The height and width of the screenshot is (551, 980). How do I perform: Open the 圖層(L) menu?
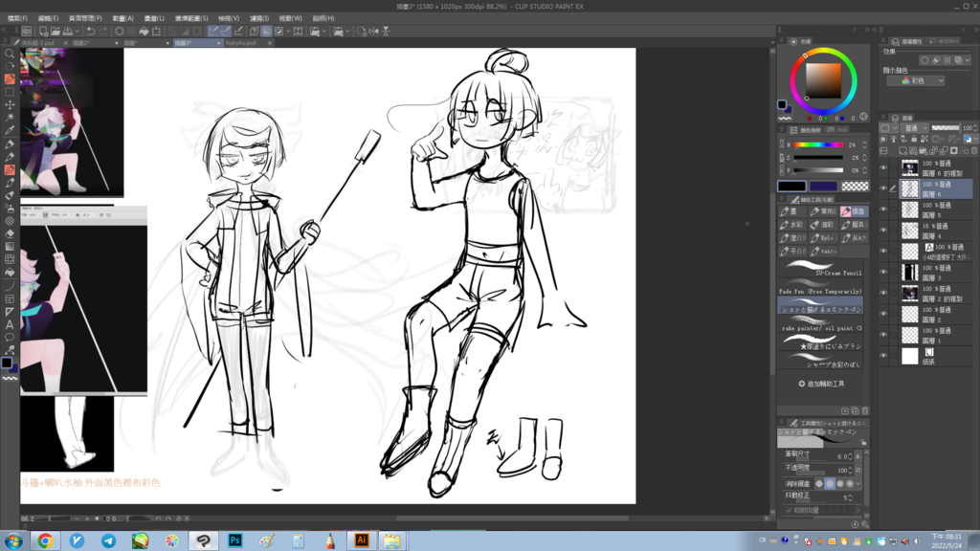point(154,18)
